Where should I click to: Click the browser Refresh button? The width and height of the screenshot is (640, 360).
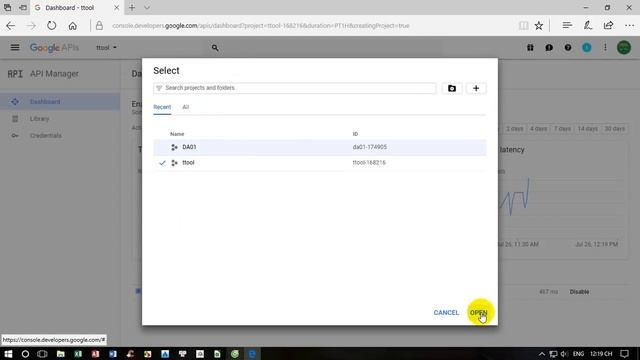click(x=51, y=25)
